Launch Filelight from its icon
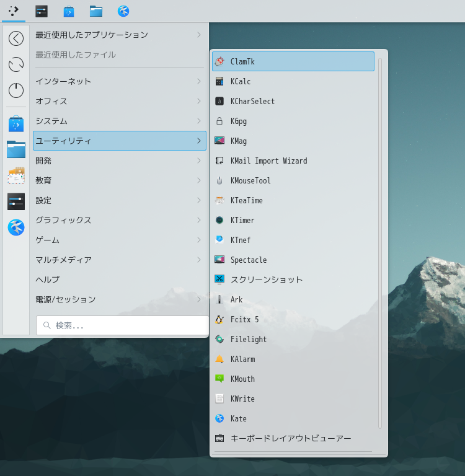 click(x=219, y=339)
